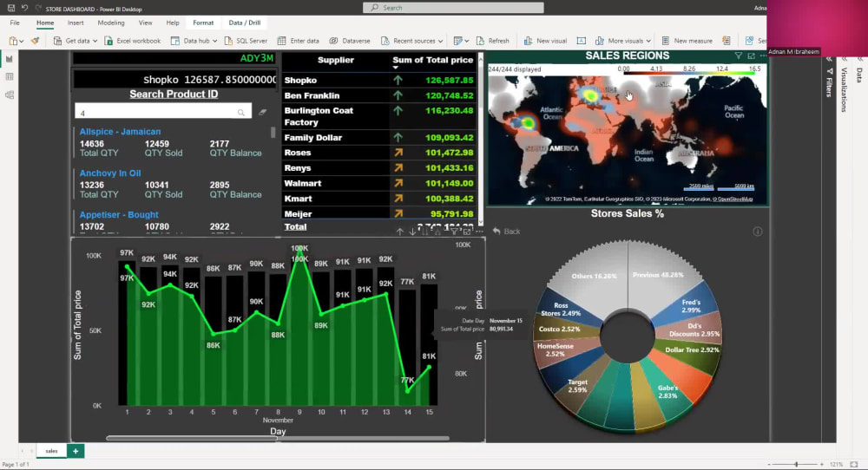Select the Walmart supplier row
Image resolution: width=868 pixels, height=470 pixels.
(380, 183)
